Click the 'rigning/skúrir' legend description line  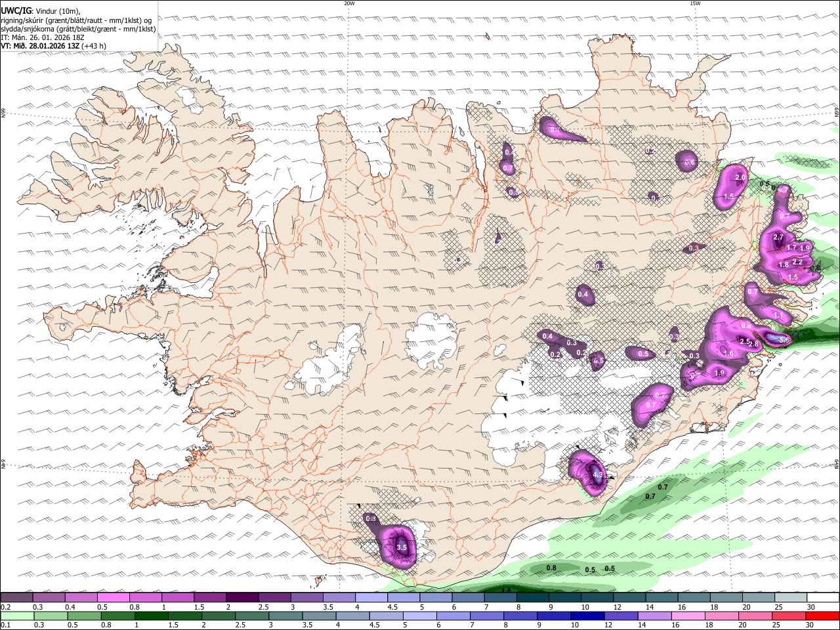click(76, 20)
